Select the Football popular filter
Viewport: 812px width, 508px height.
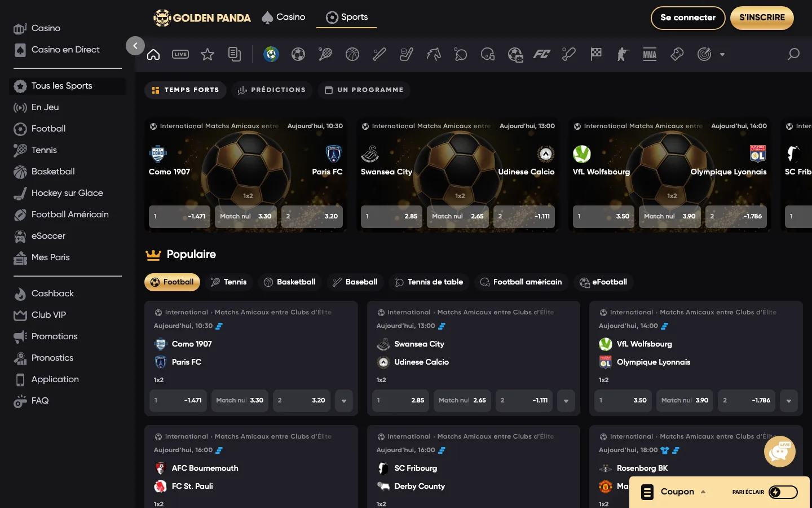click(172, 282)
